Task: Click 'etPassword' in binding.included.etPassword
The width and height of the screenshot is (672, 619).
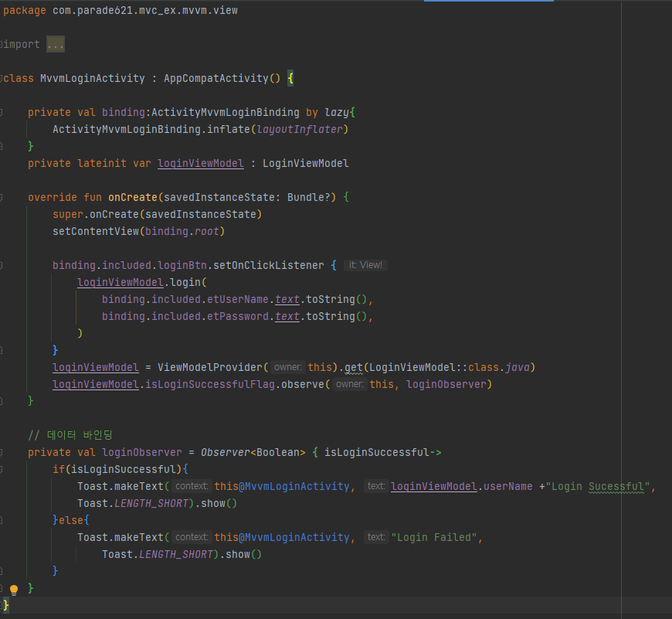Action: tap(237, 316)
